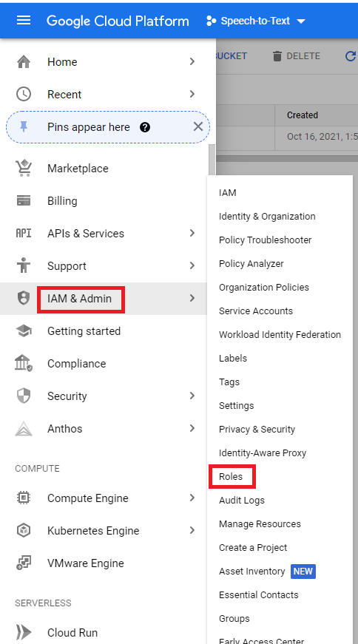The height and width of the screenshot is (644, 358).
Task: Click the Kubernetes Engine hexagon icon
Action: (x=24, y=530)
